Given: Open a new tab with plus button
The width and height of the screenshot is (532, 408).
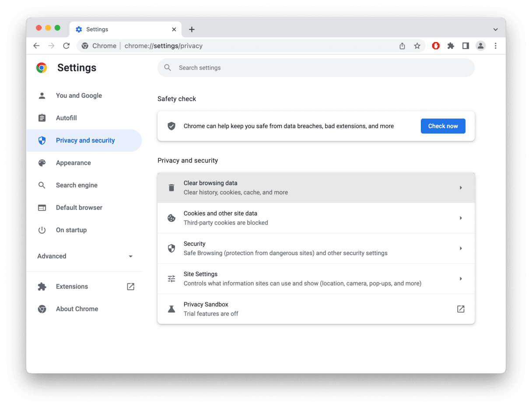Looking at the screenshot, I should click(x=192, y=29).
